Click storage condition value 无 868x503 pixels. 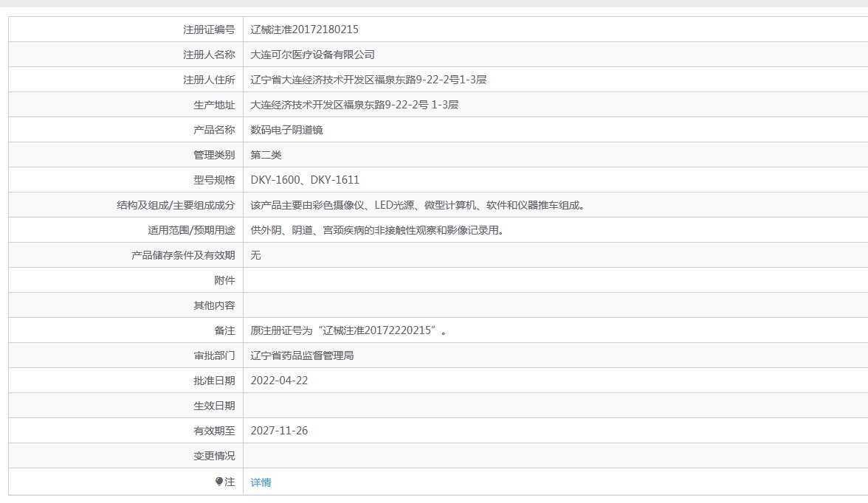(x=255, y=255)
